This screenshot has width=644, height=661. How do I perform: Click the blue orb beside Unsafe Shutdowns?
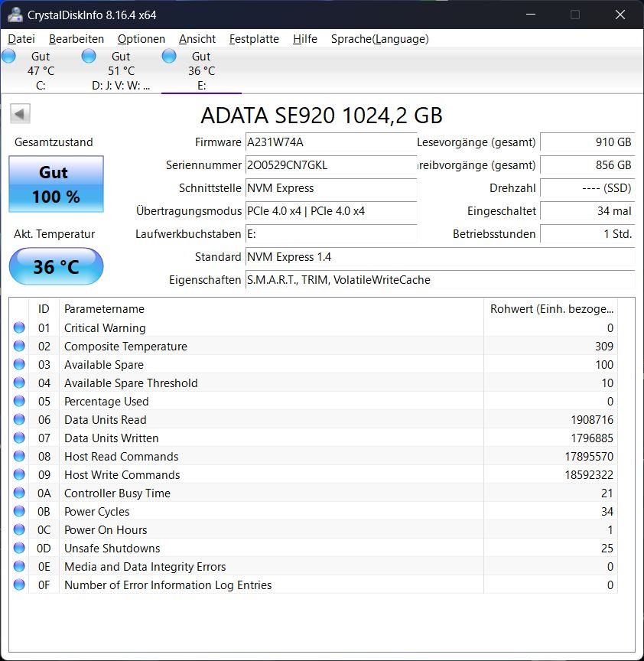pos(19,549)
